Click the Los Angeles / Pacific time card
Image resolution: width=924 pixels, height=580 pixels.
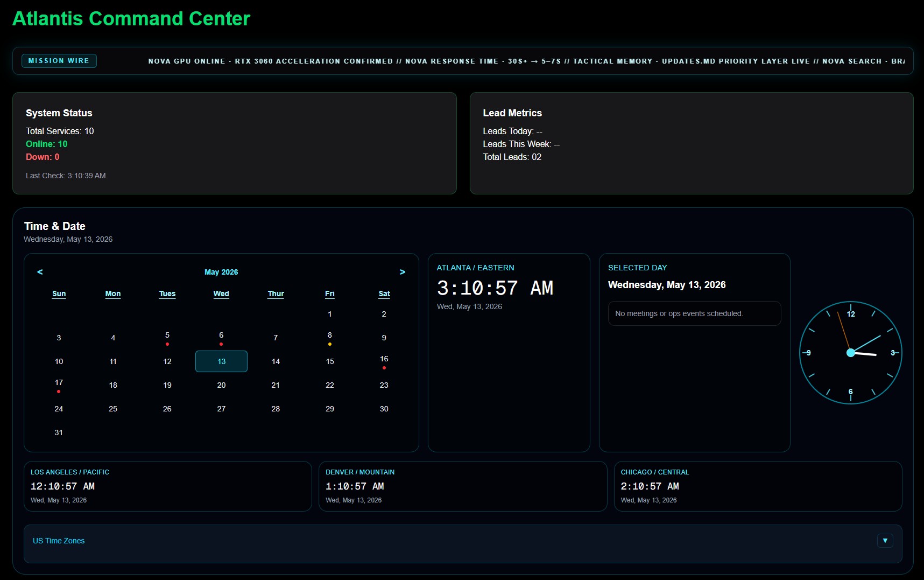click(x=168, y=486)
